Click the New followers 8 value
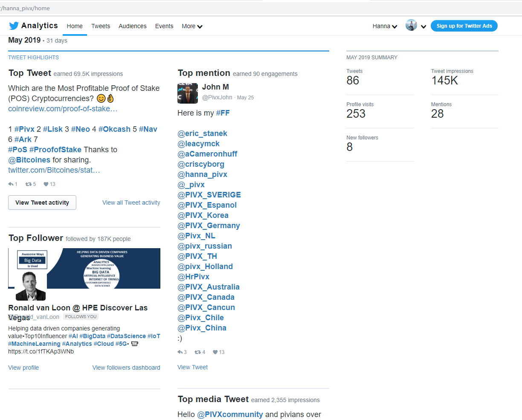 click(x=350, y=147)
